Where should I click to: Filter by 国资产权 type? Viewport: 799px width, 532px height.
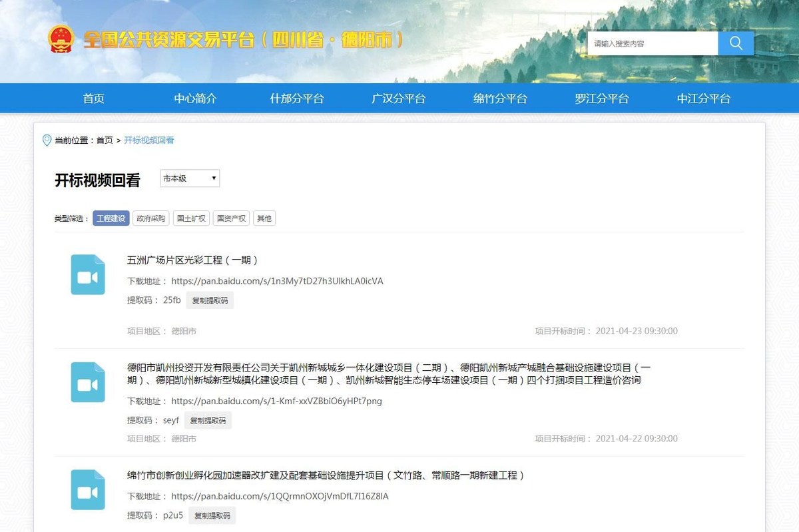click(231, 218)
